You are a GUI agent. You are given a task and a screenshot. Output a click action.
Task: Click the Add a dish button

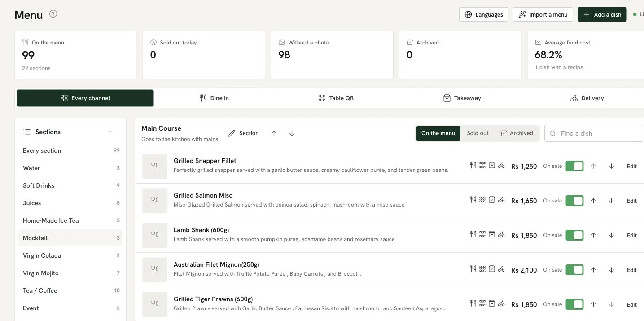click(x=602, y=14)
